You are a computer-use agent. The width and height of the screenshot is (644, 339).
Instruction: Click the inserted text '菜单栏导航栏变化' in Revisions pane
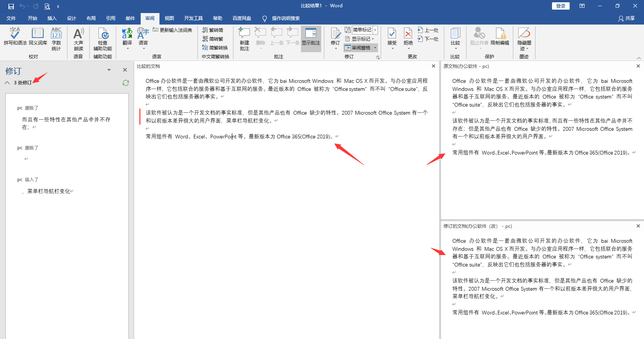pyautogui.click(x=49, y=191)
